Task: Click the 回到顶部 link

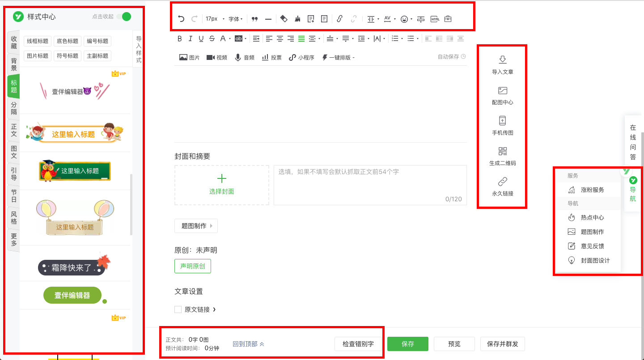Action: (x=248, y=344)
